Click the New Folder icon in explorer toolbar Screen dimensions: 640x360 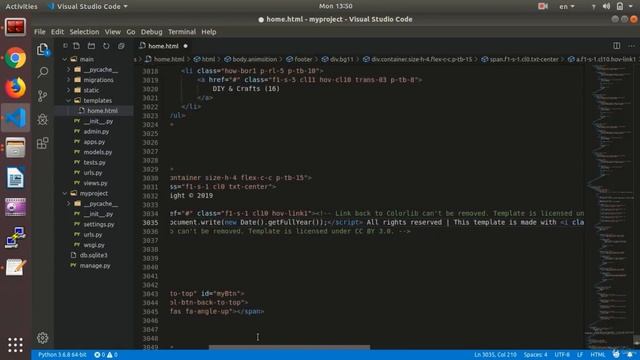tap(91, 46)
